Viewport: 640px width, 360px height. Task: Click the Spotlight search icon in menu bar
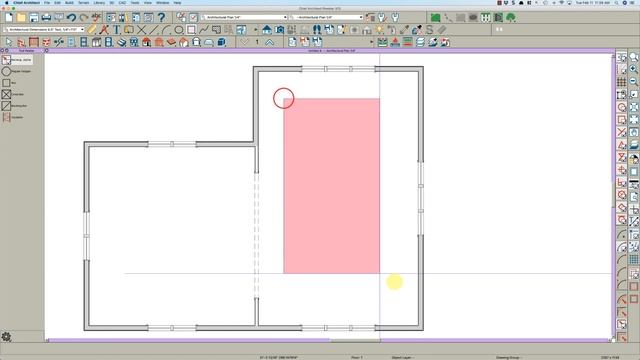tap(616, 3)
